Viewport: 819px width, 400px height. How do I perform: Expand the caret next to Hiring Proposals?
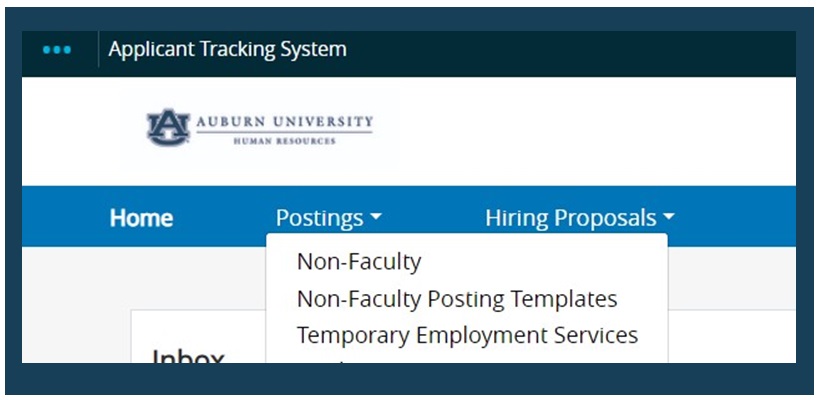coord(668,218)
